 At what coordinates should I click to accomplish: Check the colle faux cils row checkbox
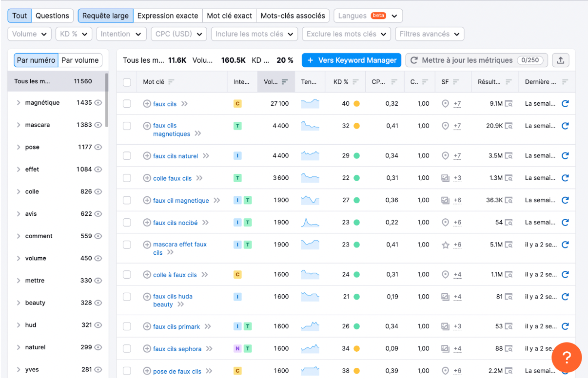[x=127, y=178]
